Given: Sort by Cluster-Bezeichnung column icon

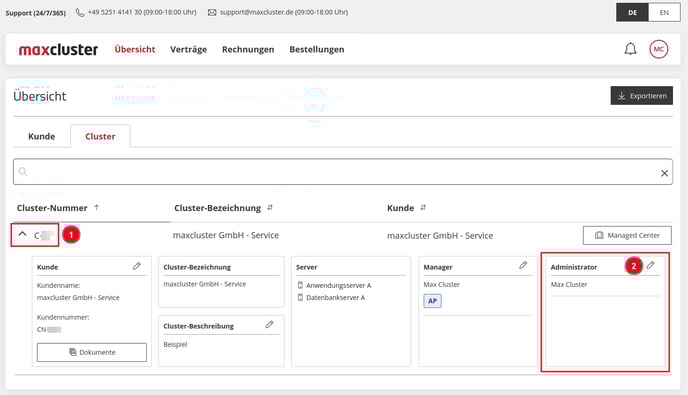Looking at the screenshot, I should (270, 208).
